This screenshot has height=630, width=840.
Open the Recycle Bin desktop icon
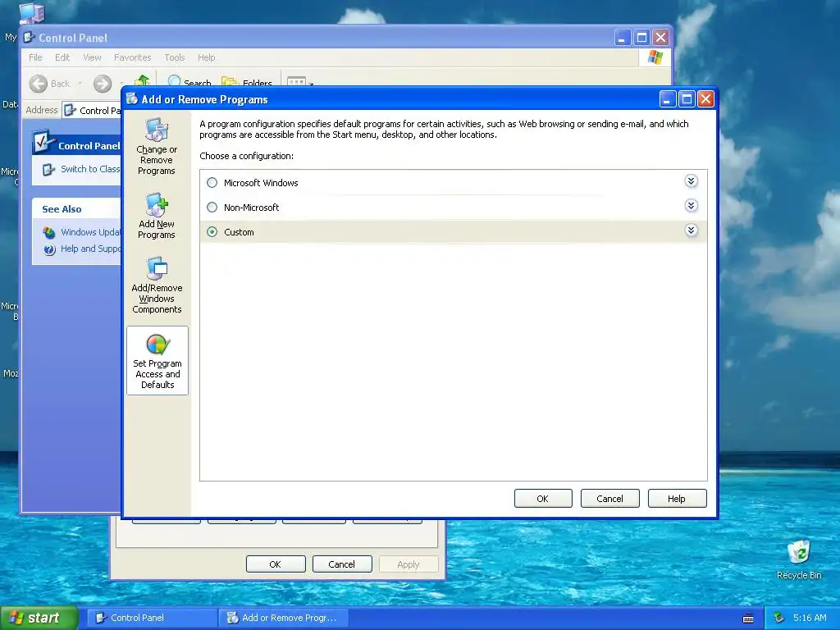coord(799,559)
